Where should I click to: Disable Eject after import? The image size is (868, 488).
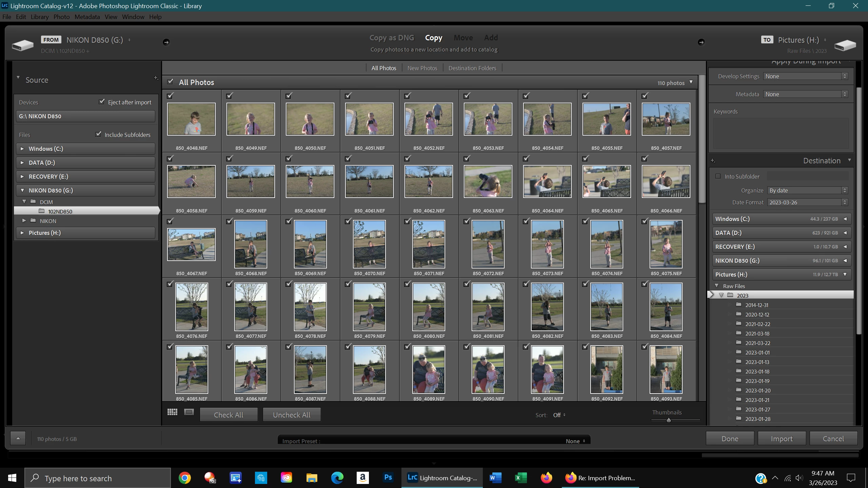point(102,102)
